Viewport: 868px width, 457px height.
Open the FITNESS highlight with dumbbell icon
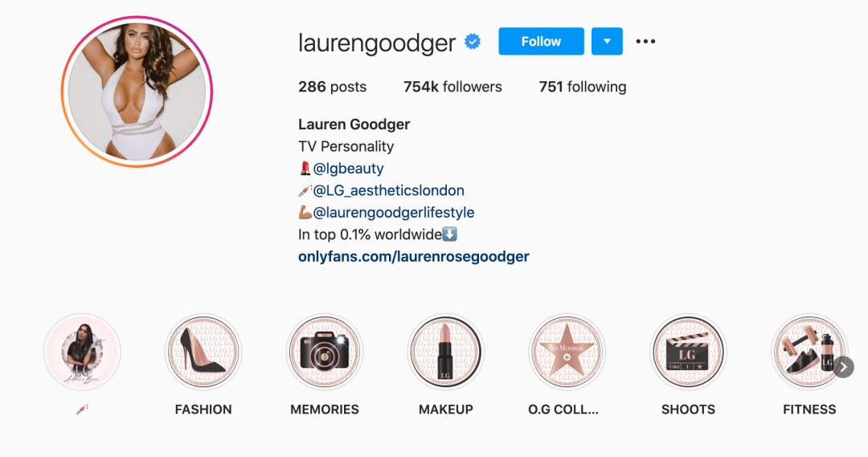click(809, 352)
